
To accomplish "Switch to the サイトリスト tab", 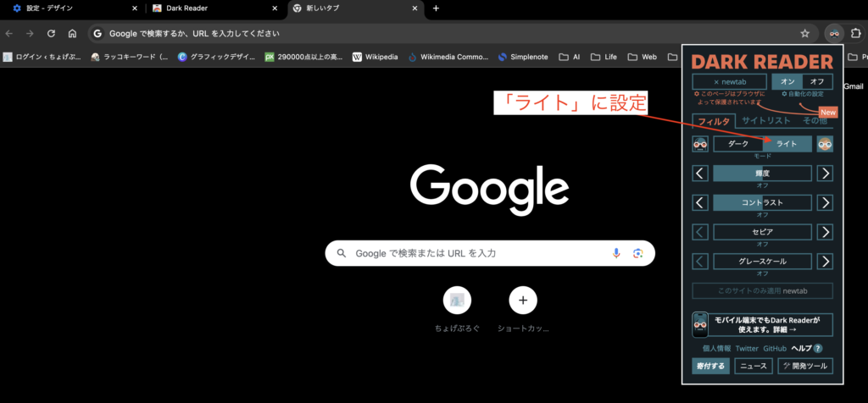I will coord(766,120).
